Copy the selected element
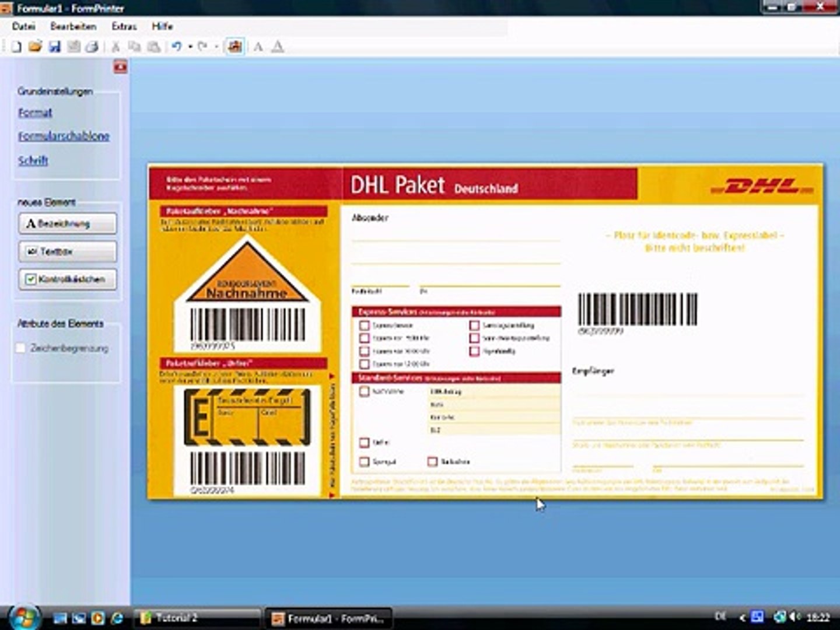Screen dimensions: 840x630 point(134,47)
